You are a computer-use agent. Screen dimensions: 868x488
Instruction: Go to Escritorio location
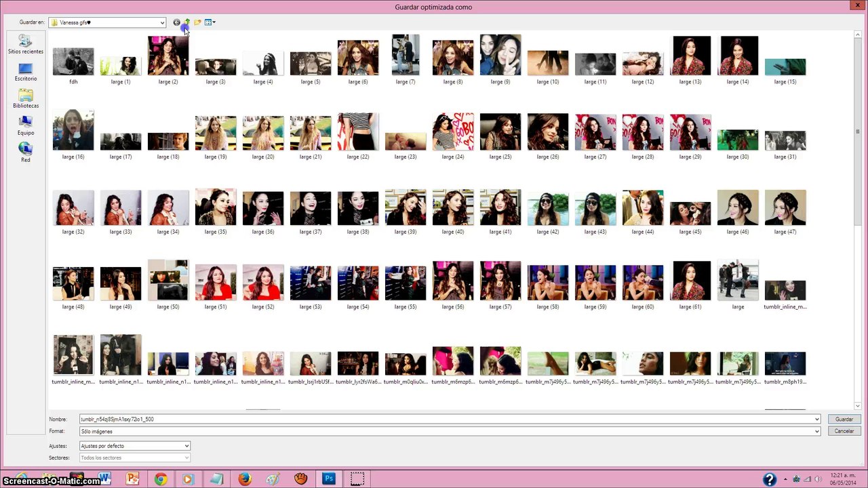(x=25, y=72)
